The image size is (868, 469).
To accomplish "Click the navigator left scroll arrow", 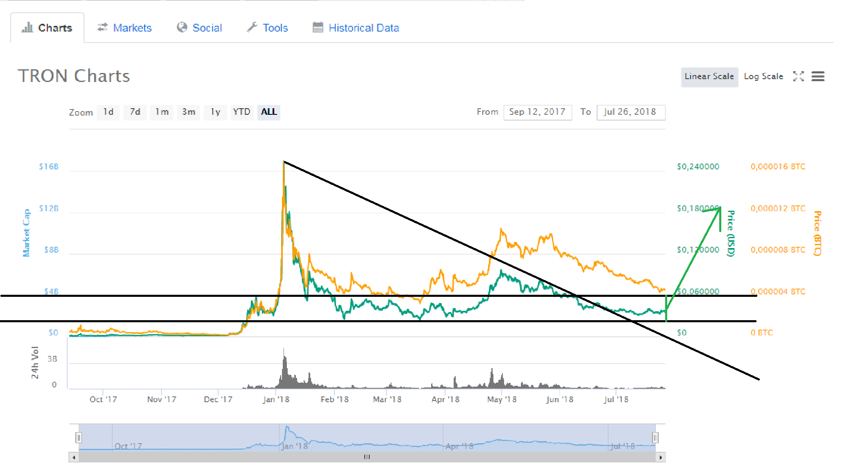I will point(74,457).
